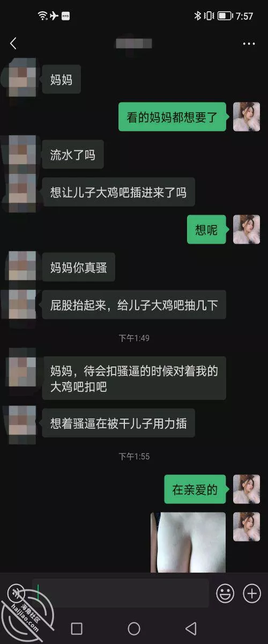Image resolution: width=268 pixels, height=644 pixels.
Task: Switch to voice input icon beside text box
Action: pyautogui.click(x=16, y=593)
